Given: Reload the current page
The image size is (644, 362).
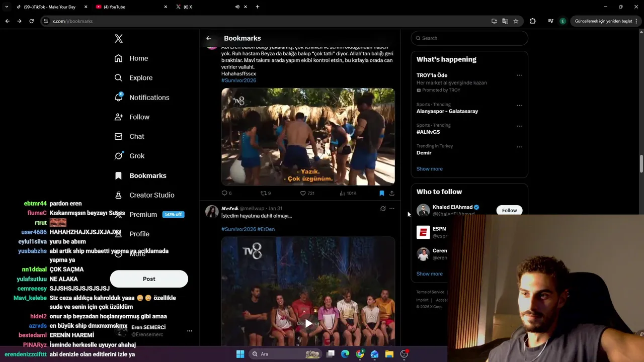Looking at the screenshot, I should click(31, 21).
